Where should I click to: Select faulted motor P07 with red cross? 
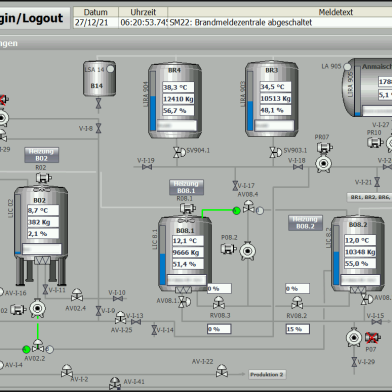pos(373,338)
